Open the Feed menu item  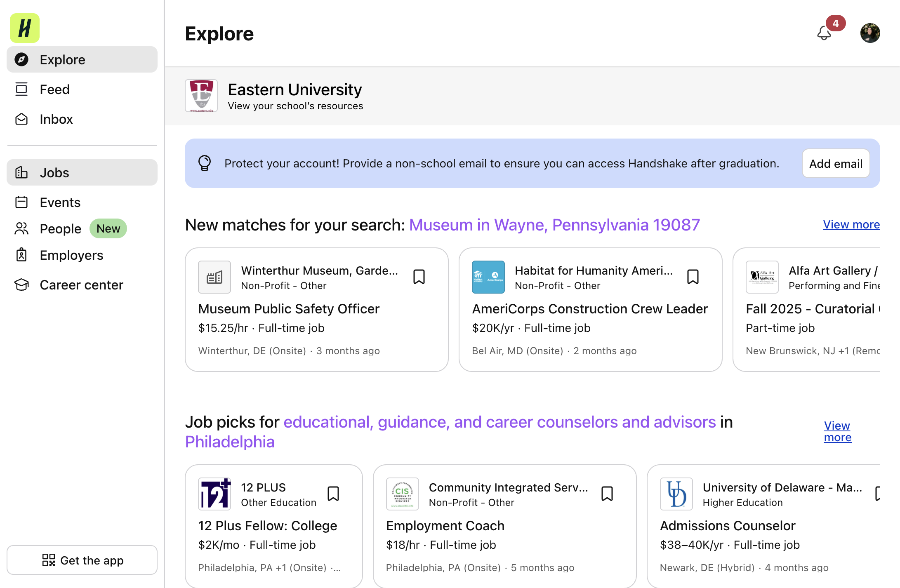pyautogui.click(x=82, y=89)
